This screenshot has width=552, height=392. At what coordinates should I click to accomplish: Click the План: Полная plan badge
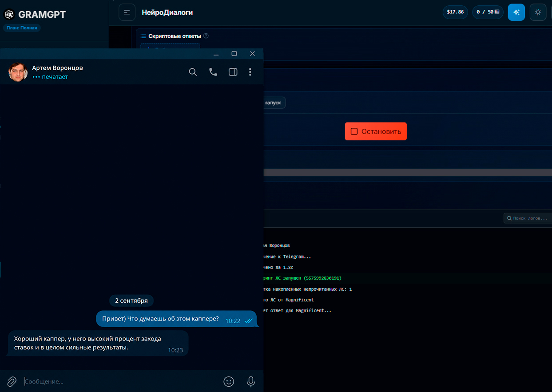[22, 28]
